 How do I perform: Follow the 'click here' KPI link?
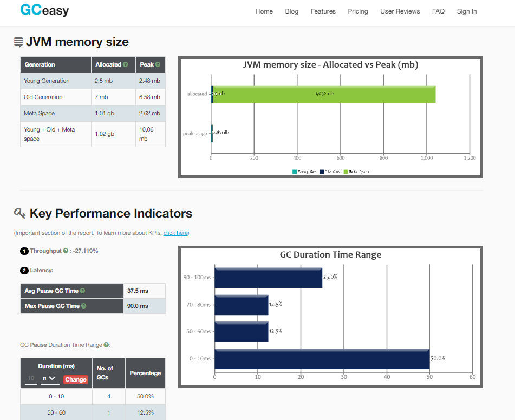click(175, 233)
